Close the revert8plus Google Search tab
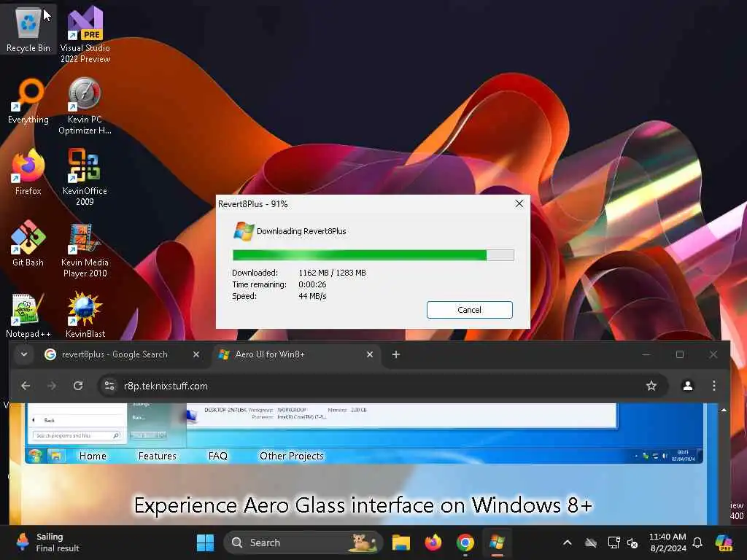 pyautogui.click(x=196, y=354)
